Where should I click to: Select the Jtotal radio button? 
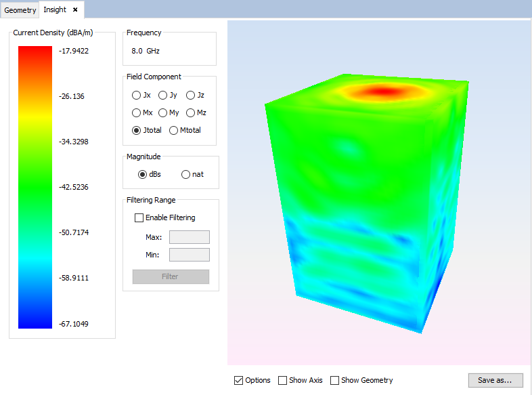(137, 130)
